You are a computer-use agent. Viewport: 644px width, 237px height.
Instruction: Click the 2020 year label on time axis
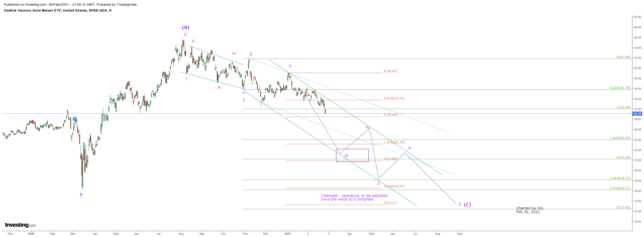click(x=31, y=234)
